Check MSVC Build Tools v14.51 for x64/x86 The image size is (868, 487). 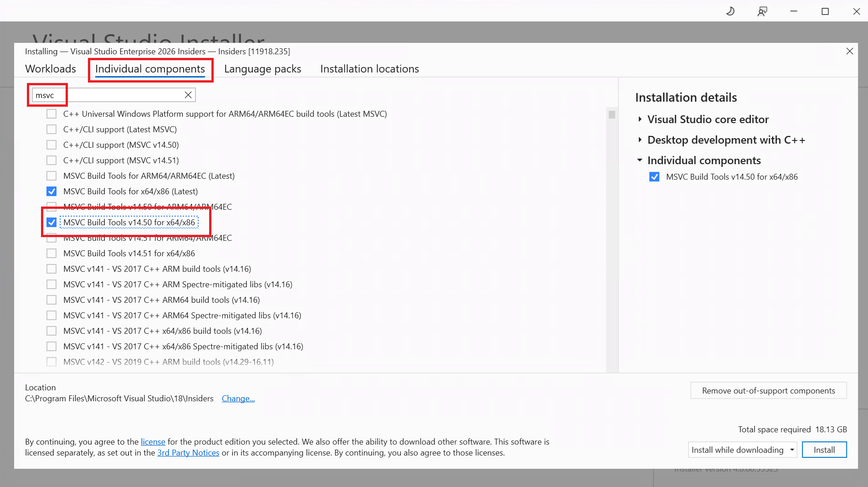pyautogui.click(x=51, y=254)
